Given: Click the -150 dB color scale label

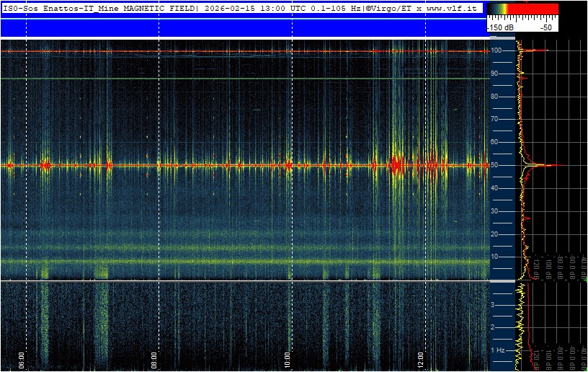Looking at the screenshot, I should click(504, 27).
